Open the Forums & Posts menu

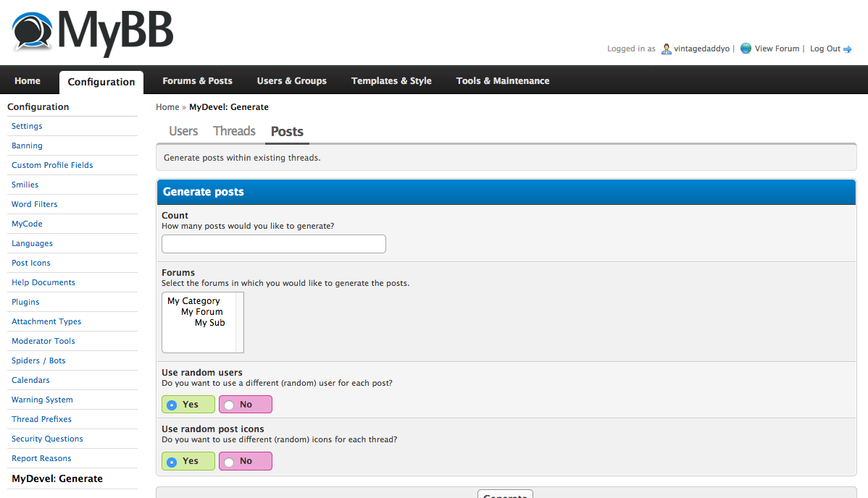(197, 81)
